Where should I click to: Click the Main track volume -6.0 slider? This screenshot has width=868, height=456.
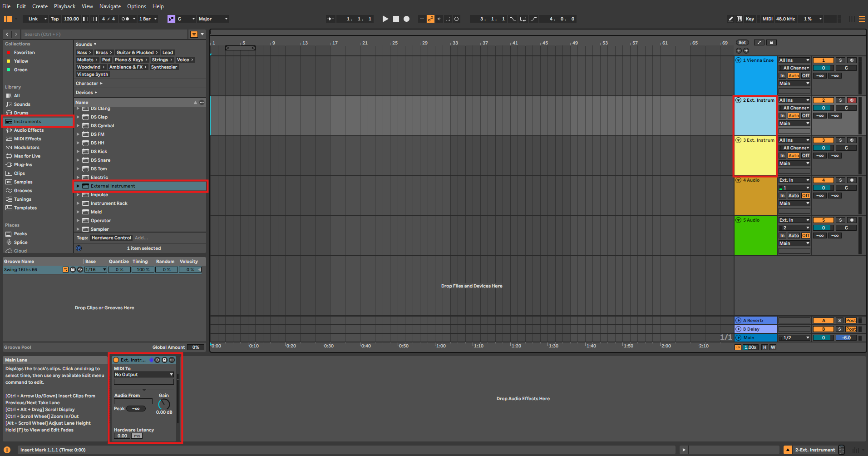point(846,338)
